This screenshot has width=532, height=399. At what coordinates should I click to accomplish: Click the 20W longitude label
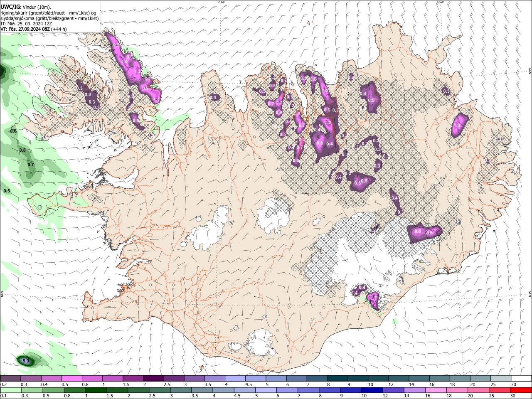pyautogui.click(x=221, y=2)
